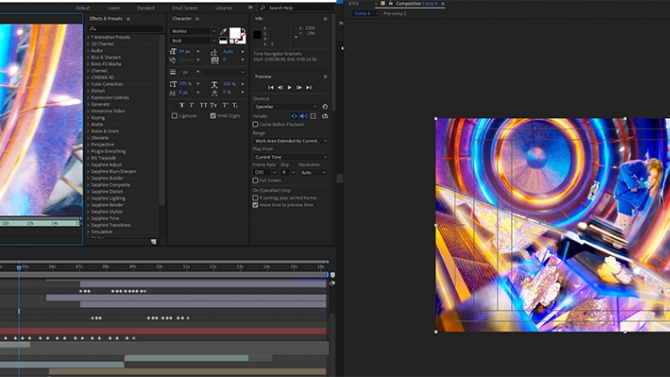Switch to the Default workspace
The width and height of the screenshot is (670, 377).
coord(83,8)
